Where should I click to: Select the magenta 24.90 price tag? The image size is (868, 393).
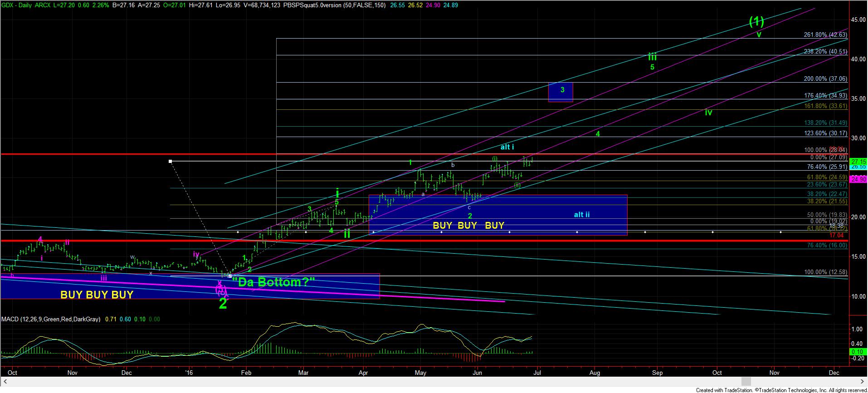(858, 180)
